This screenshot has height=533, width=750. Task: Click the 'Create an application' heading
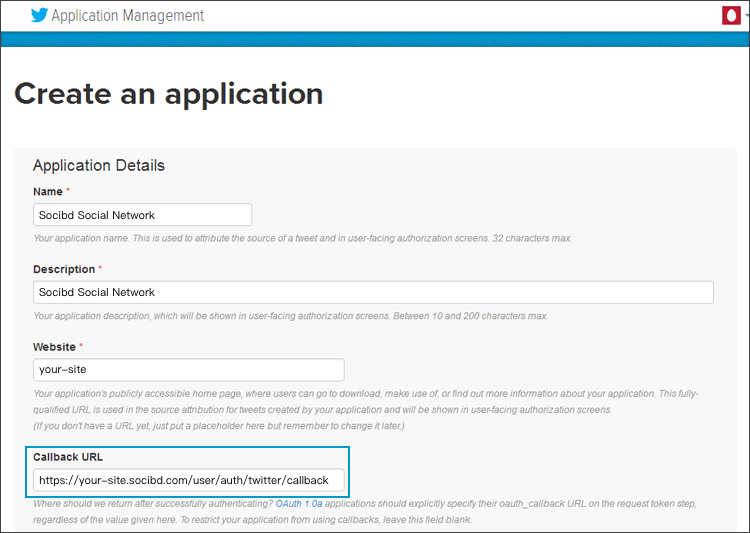168,93
